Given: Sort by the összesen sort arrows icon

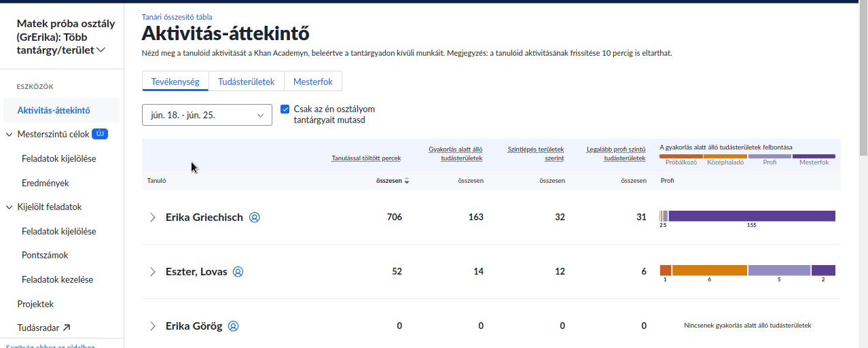Looking at the screenshot, I should pyautogui.click(x=407, y=181).
